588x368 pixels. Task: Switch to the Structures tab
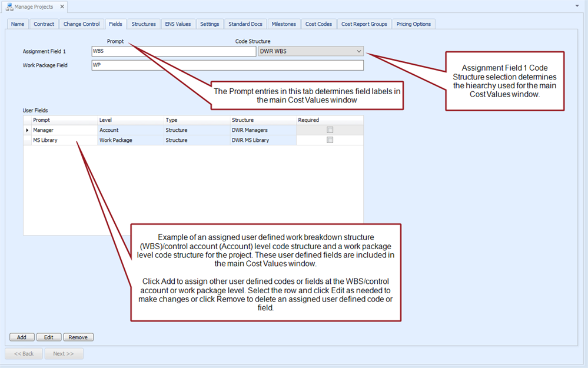click(x=144, y=24)
